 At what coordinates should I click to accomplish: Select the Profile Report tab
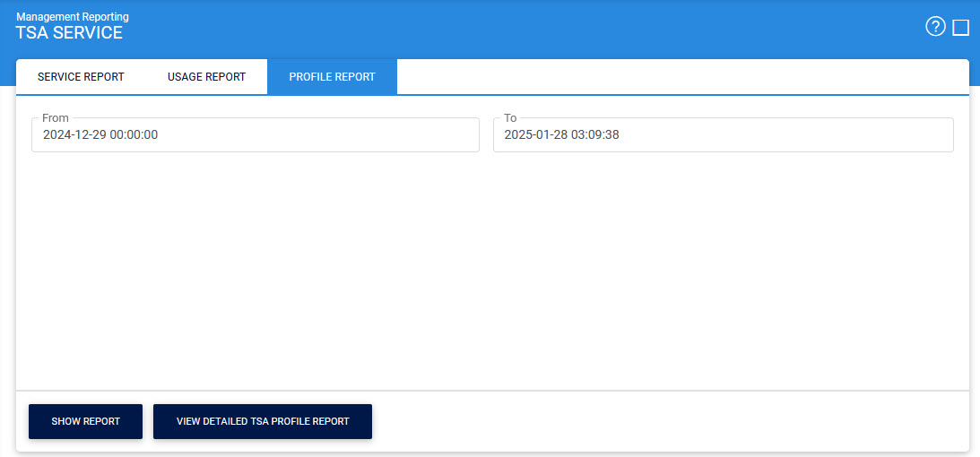(x=332, y=77)
